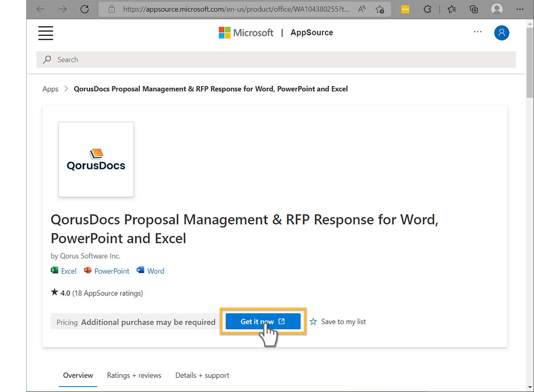Screen dimensions: 534x392
Task: Go forward using the browser forward arrow
Action: pos(62,9)
